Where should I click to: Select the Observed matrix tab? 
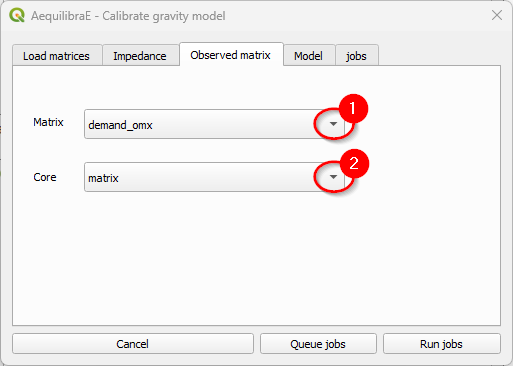coord(231,54)
